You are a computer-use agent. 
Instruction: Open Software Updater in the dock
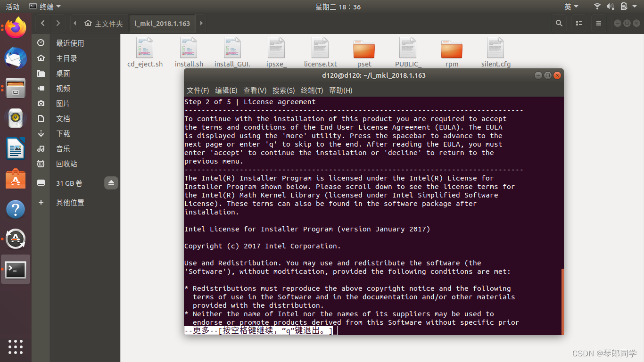tap(16, 239)
